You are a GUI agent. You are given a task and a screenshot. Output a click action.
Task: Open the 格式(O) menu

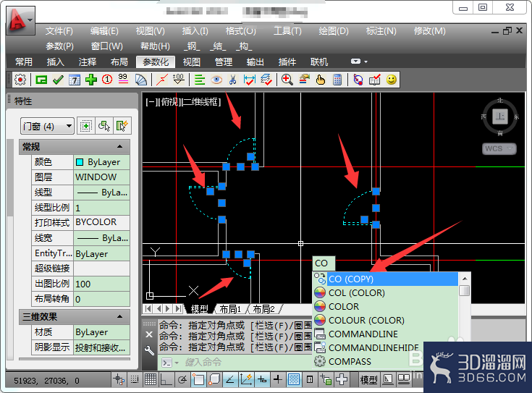[240, 31]
